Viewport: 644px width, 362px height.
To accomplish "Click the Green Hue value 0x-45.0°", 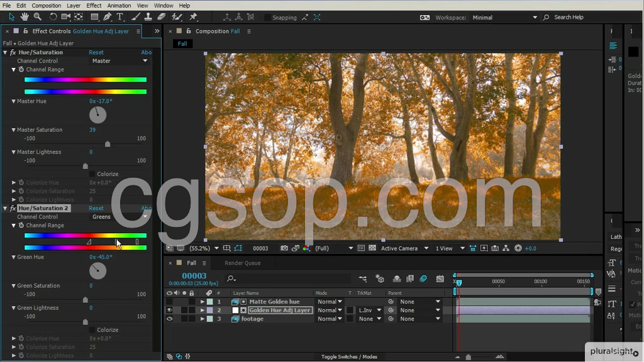I will tap(101, 257).
